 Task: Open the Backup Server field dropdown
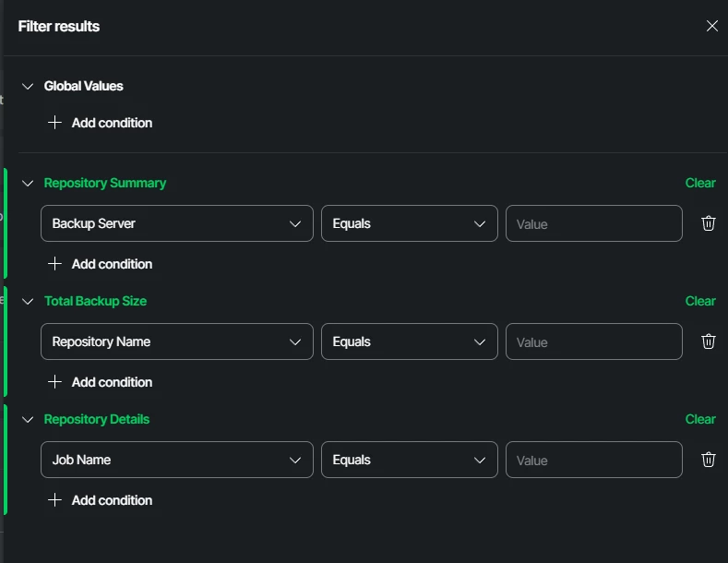click(177, 223)
